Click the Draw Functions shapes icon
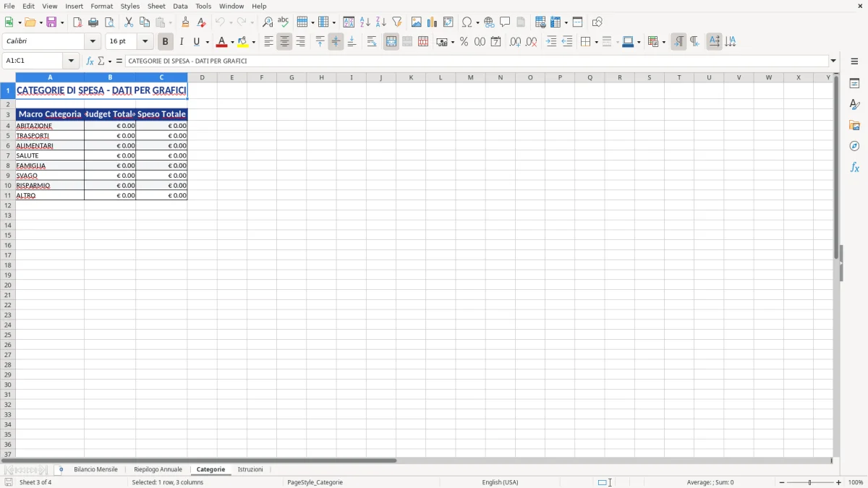 597,22
